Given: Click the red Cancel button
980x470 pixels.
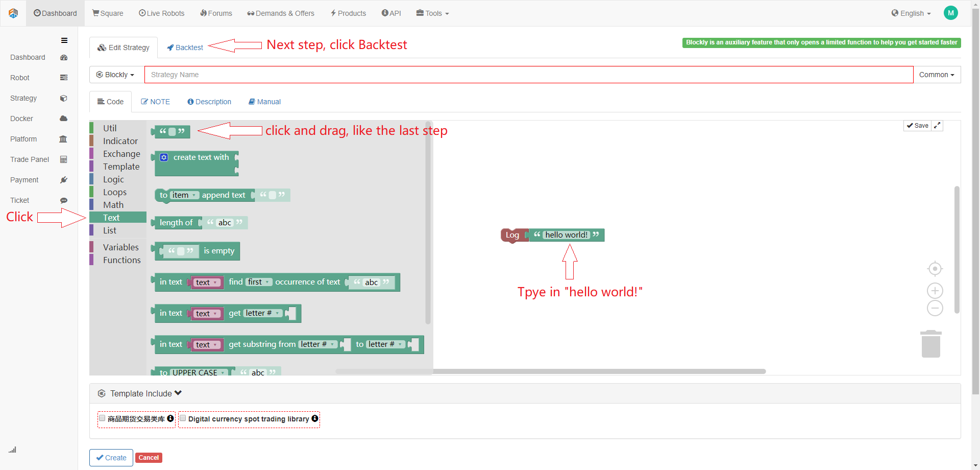Looking at the screenshot, I should 149,458.
